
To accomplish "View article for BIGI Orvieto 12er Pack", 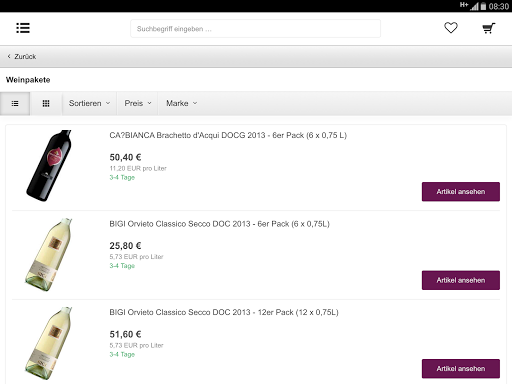I will (461, 369).
